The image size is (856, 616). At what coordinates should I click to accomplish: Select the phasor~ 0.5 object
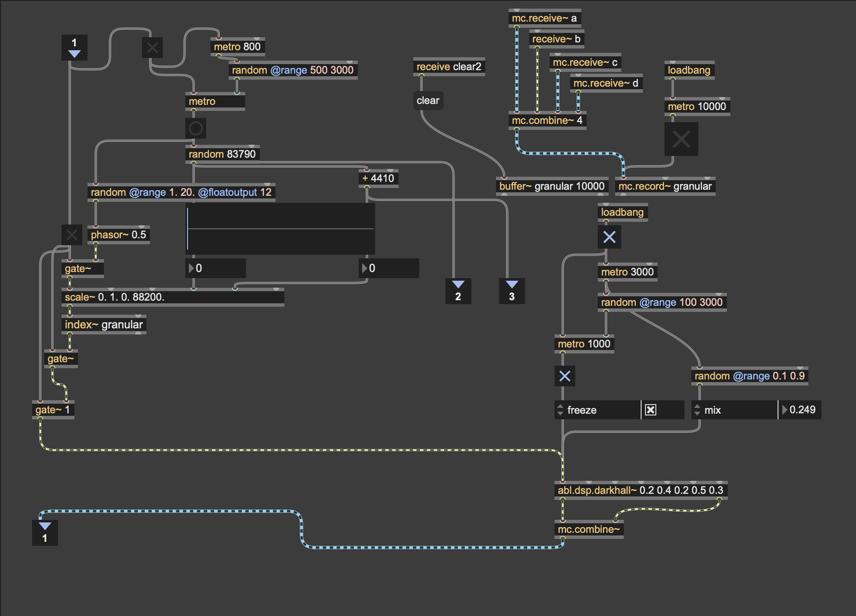118,235
